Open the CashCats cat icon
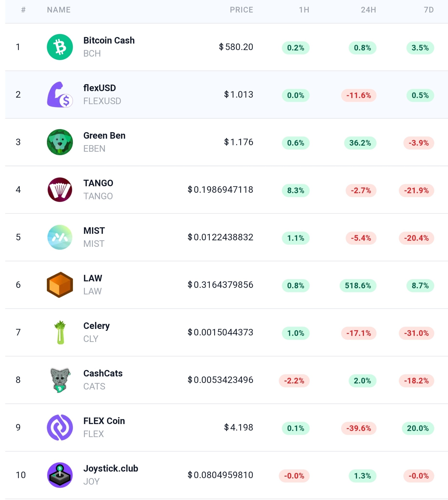 [60, 380]
